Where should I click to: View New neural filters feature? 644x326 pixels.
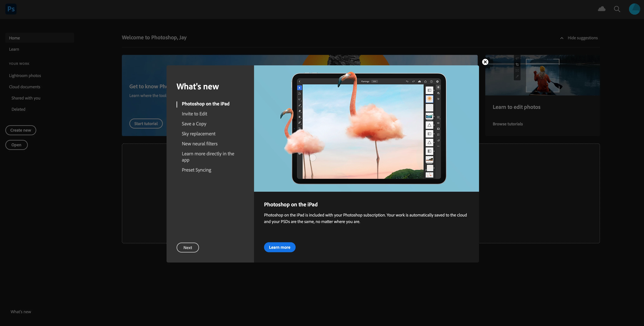tap(200, 144)
